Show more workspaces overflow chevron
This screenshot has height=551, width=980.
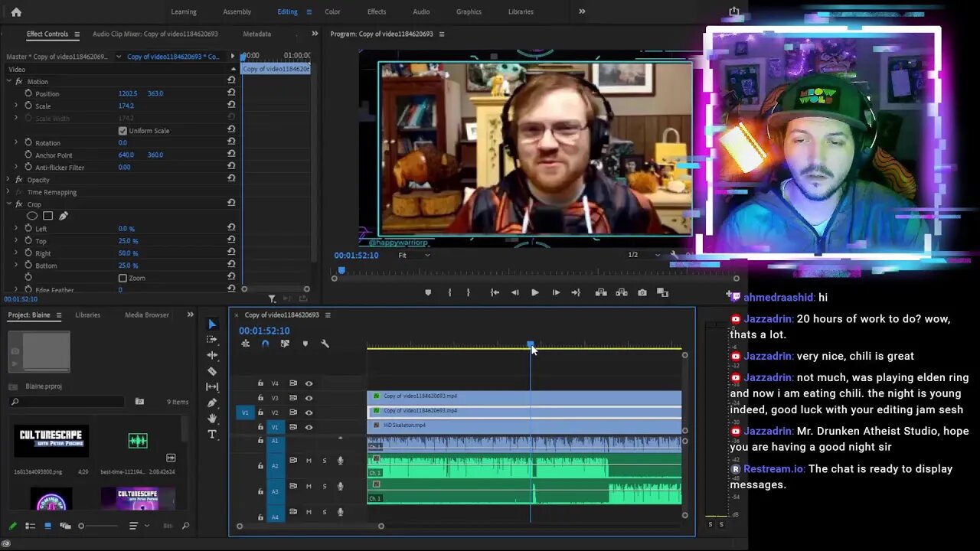click(582, 11)
